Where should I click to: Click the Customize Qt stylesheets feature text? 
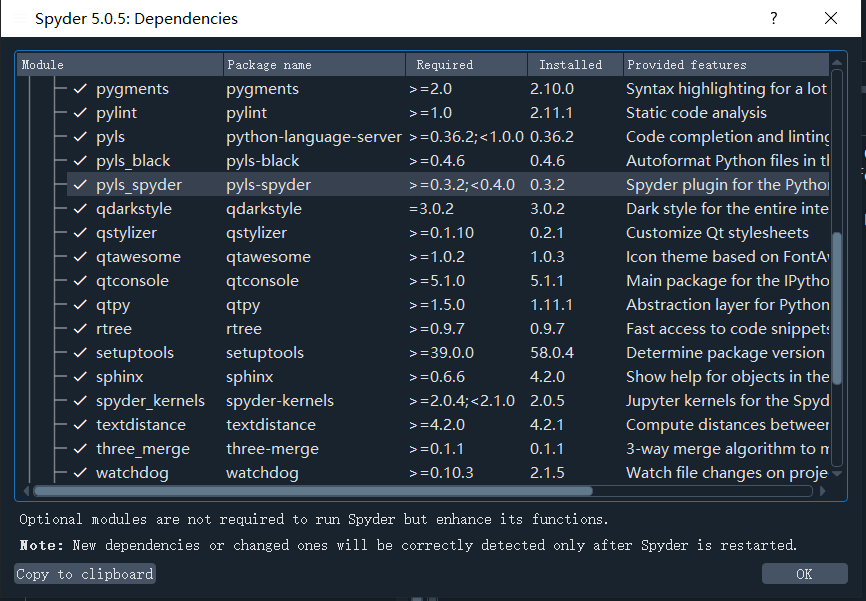(x=717, y=233)
